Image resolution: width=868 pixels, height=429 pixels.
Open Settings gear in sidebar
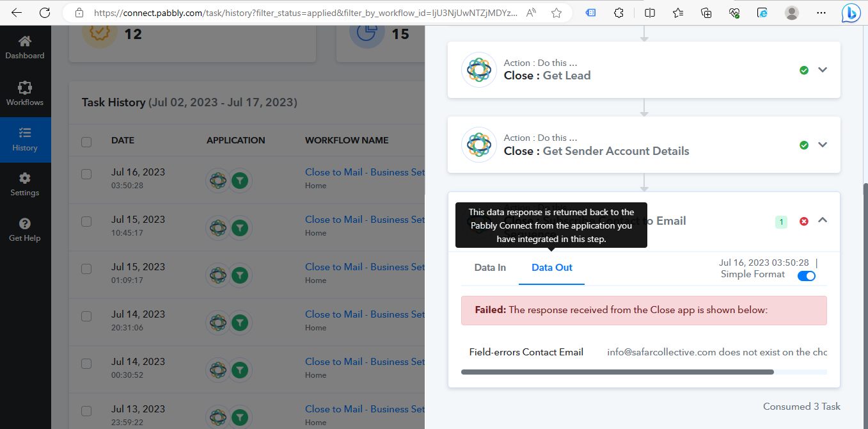coord(25,184)
